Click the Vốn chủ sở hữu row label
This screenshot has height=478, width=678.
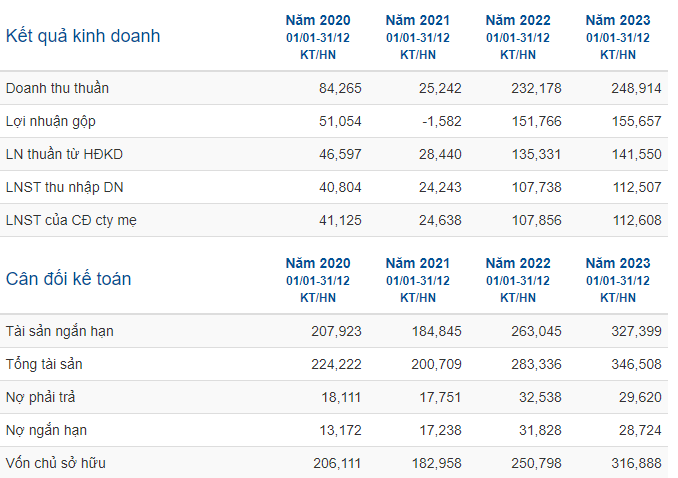[x=56, y=463]
